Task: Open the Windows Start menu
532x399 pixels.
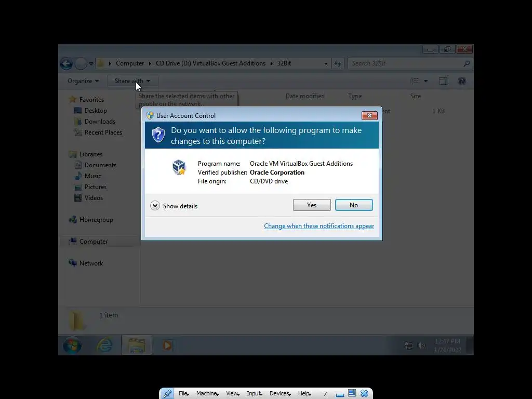Action: [x=72, y=345]
